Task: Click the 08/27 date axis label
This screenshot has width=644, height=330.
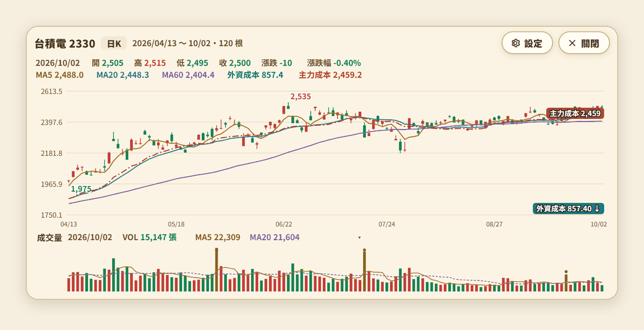Action: click(x=494, y=224)
